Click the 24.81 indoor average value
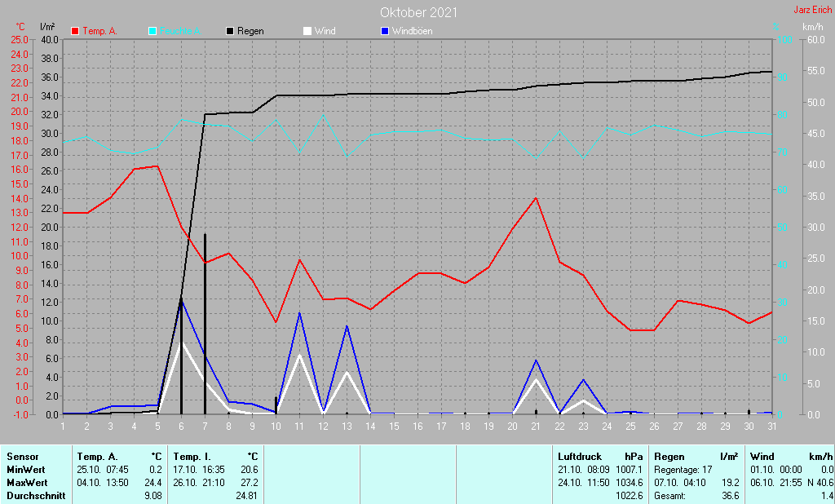 click(247, 496)
